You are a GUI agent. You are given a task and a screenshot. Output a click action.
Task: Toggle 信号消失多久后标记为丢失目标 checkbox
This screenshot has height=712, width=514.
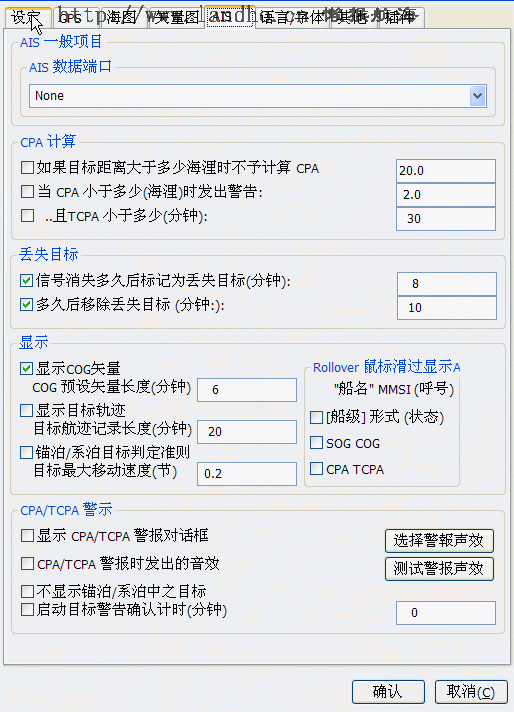(26, 281)
